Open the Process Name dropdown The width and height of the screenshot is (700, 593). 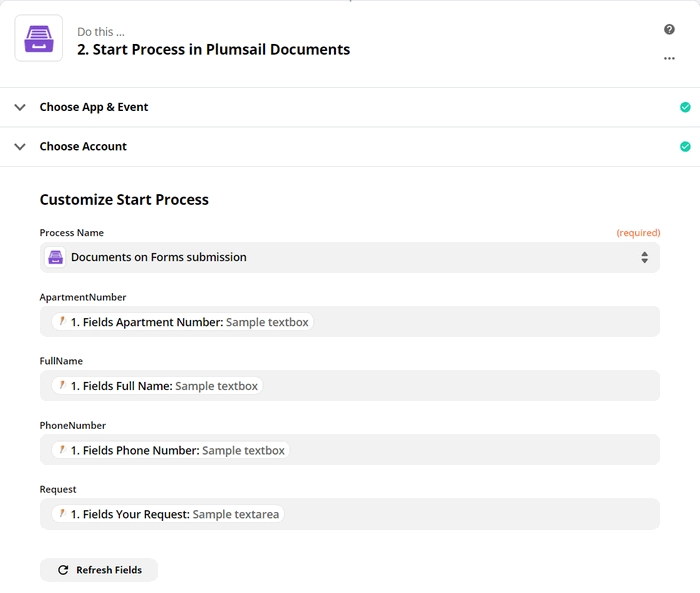coord(350,257)
